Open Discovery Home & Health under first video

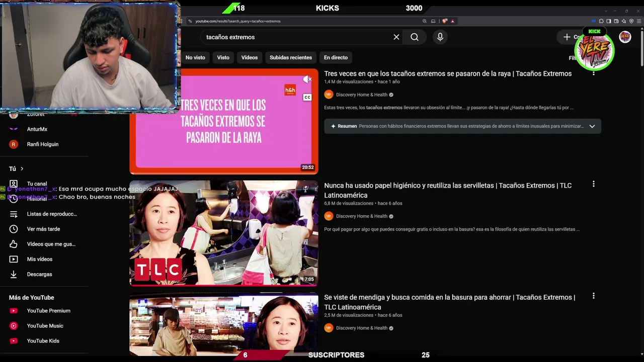coord(362,95)
